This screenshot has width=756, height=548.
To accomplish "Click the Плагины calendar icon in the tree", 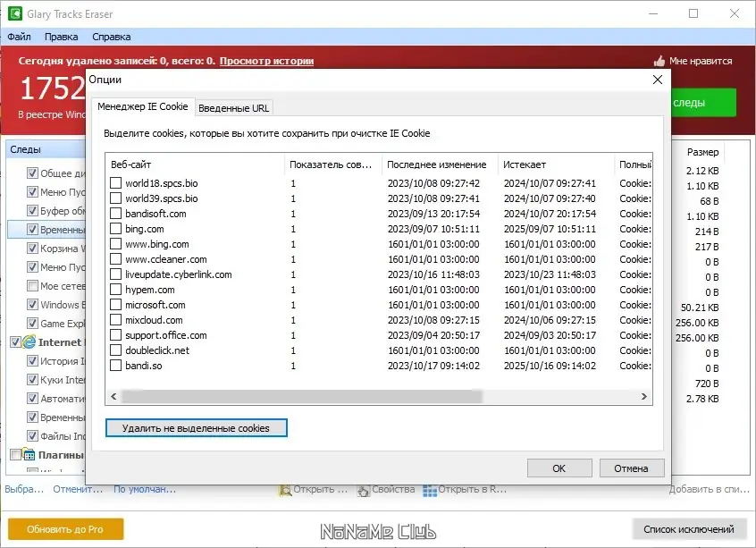I will click(29, 454).
